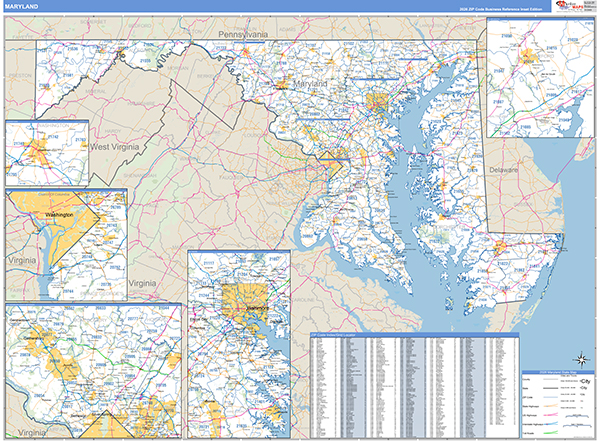Click the Virginia label inside the Washington inset
This screenshot has width=600, height=441.
tap(22, 261)
